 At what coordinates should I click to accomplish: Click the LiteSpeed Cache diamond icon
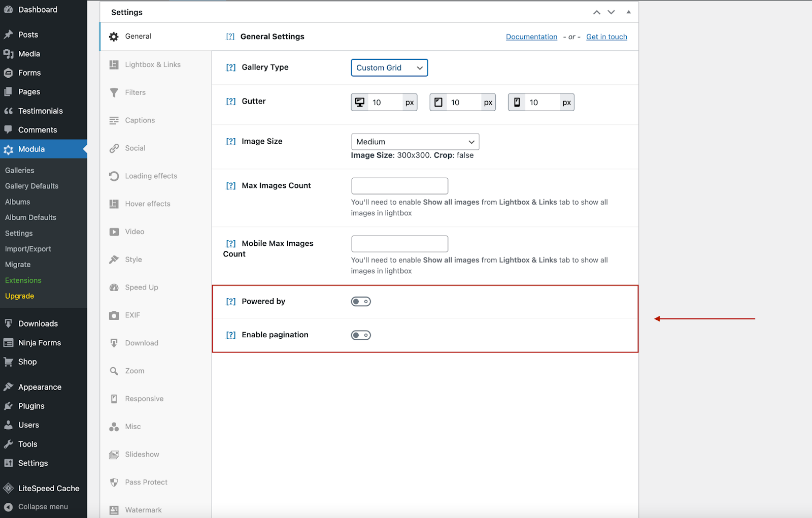pyautogui.click(x=8, y=489)
